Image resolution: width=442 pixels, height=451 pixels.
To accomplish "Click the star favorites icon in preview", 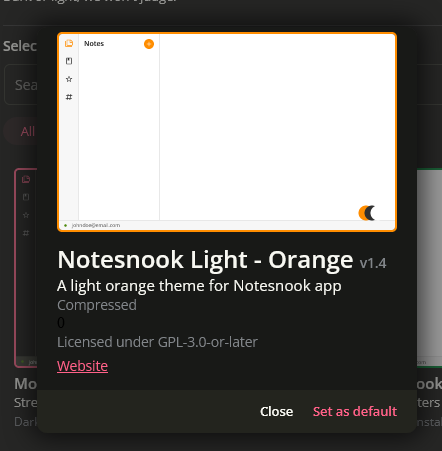I will (69, 79).
